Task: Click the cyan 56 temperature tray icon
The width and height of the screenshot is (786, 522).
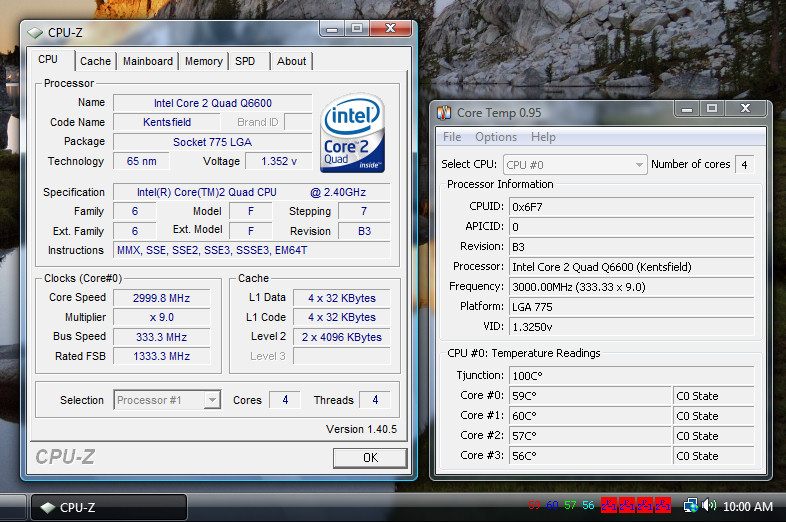Action: [588, 505]
